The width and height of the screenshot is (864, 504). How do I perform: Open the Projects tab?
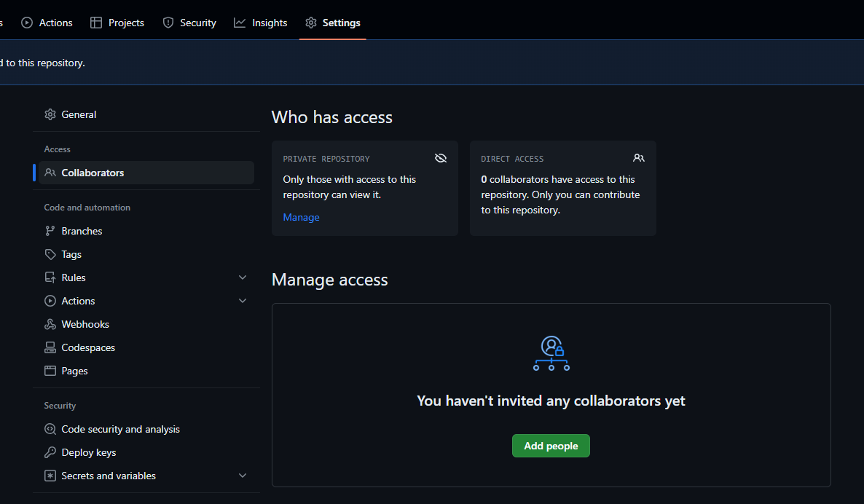click(117, 23)
